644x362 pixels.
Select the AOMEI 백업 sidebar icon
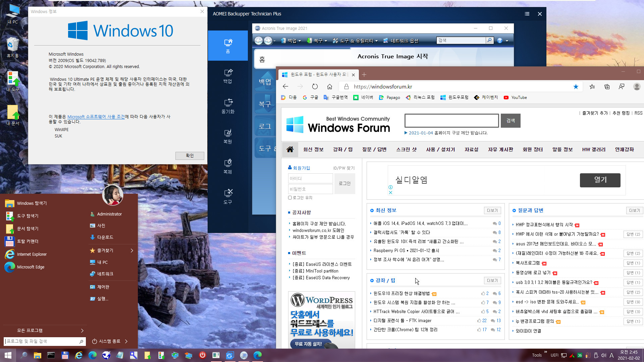(228, 76)
